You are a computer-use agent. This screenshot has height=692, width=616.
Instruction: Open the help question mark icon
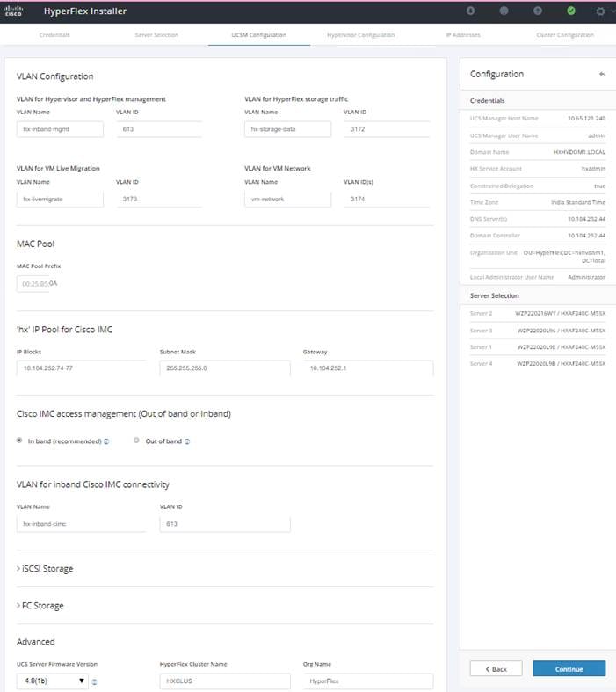(x=538, y=11)
